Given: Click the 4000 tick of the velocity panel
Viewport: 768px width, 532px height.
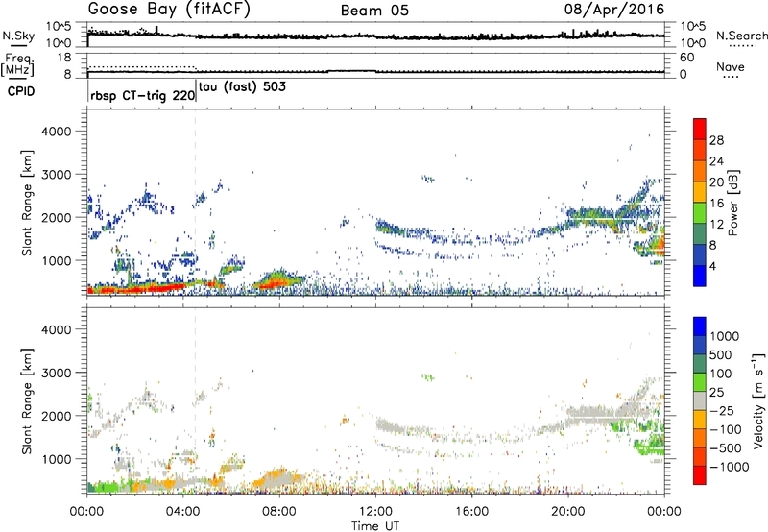Looking at the screenshot, I should (57, 329).
